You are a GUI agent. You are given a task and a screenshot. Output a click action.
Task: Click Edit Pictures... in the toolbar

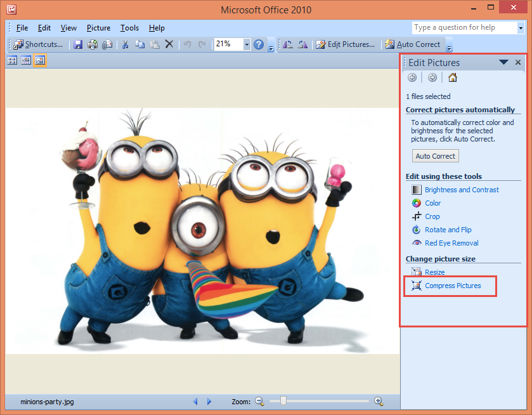(x=346, y=44)
